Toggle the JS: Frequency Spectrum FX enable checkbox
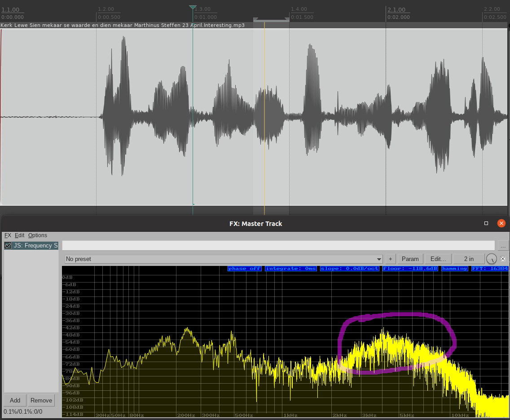The image size is (510, 420). 8,246
